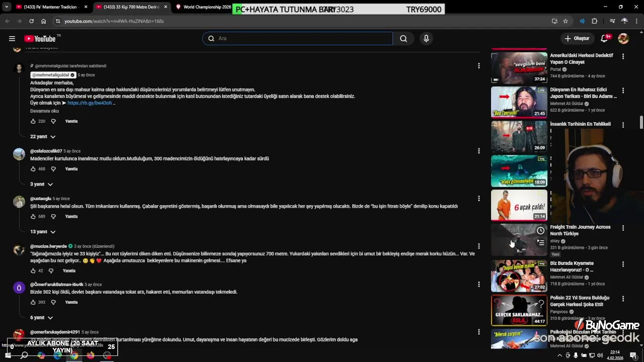644x362 pixels.
Task: Open the Biz Burada Kıyamete Hazırlanıyoruz thumbnail
Action: click(519, 276)
